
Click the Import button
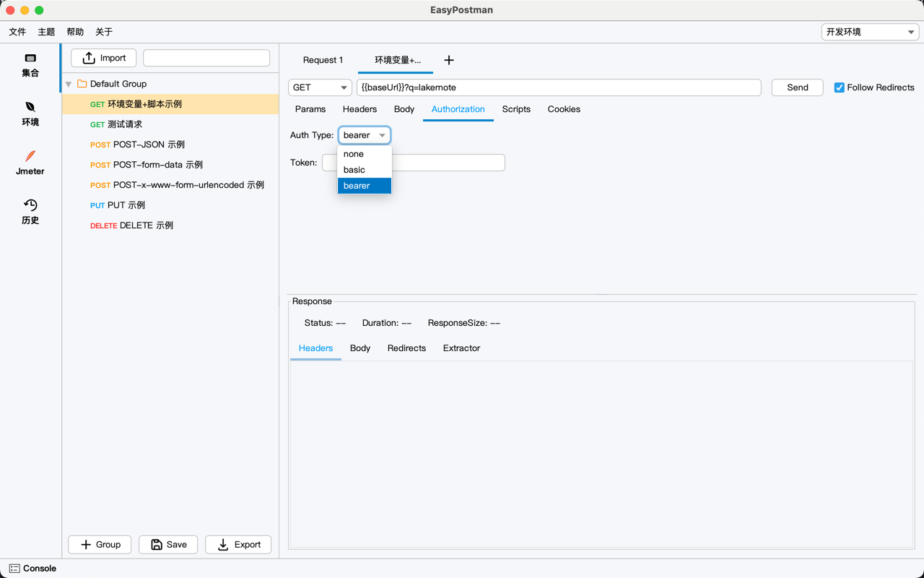click(104, 58)
